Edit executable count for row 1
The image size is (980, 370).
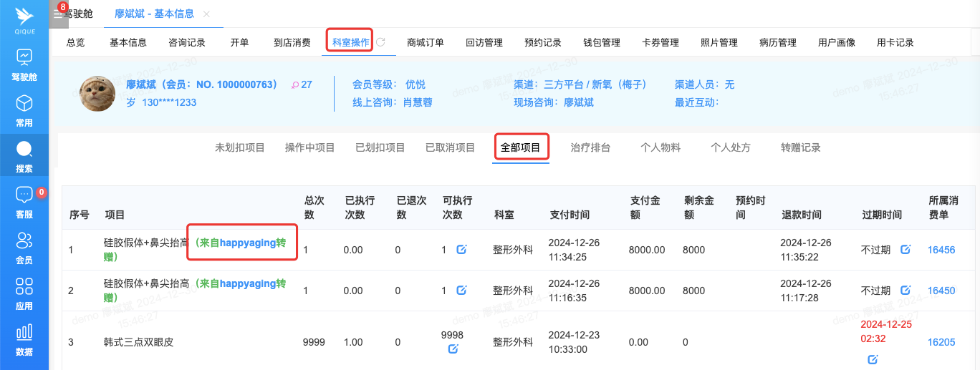coord(462,250)
